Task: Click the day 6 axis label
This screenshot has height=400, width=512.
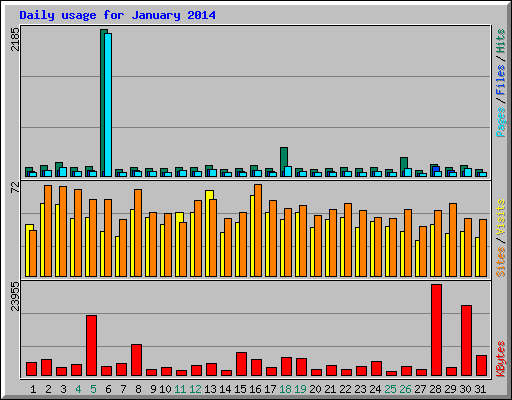Action: pyautogui.click(x=108, y=389)
